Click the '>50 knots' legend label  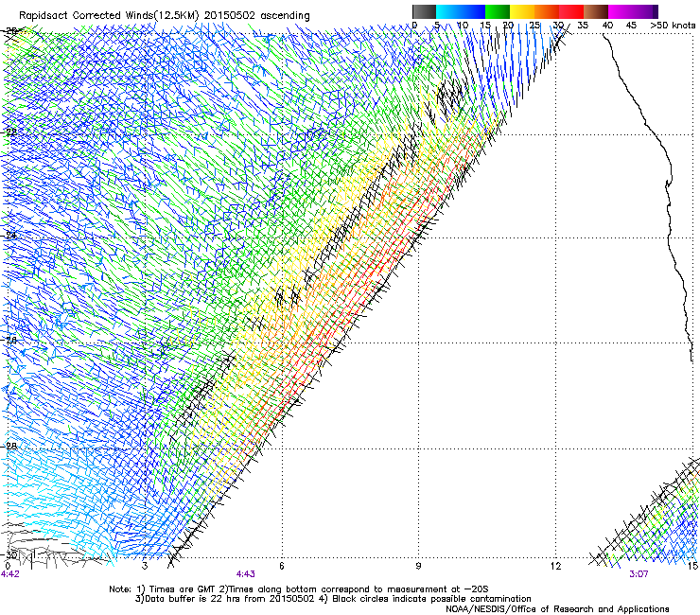pos(673,26)
